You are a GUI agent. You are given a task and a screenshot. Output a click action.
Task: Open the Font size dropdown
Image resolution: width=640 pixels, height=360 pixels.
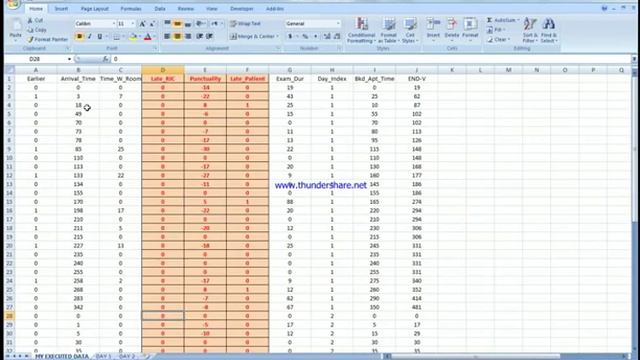point(133,24)
